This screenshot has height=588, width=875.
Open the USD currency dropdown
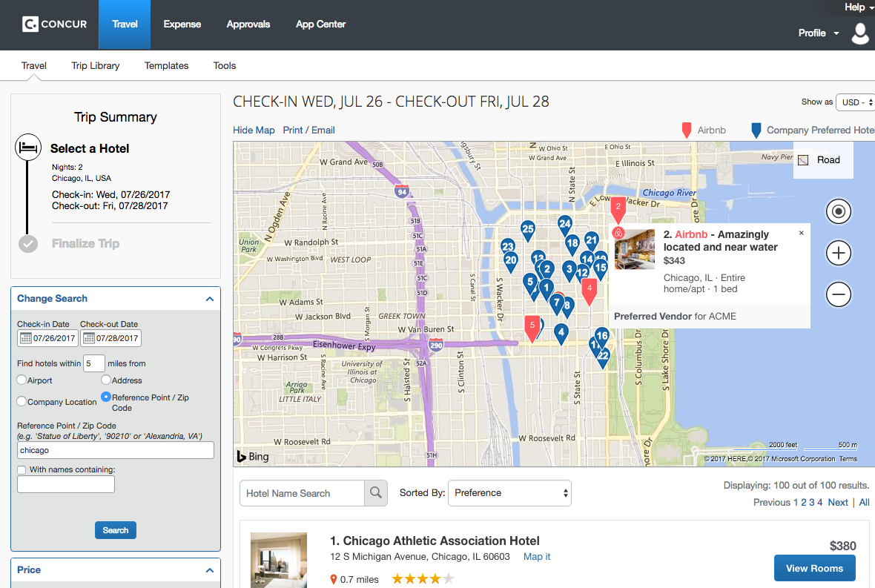(856, 102)
